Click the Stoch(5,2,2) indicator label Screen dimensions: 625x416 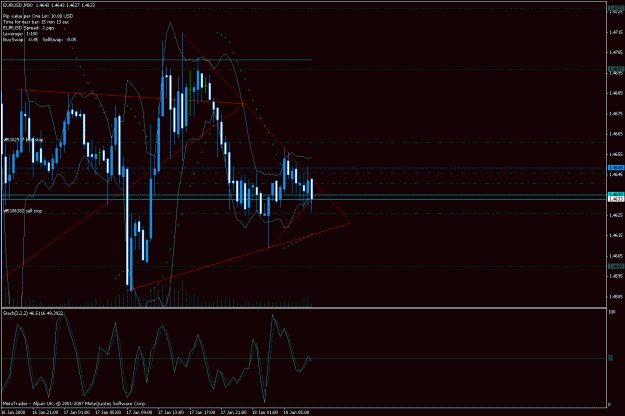[33, 313]
